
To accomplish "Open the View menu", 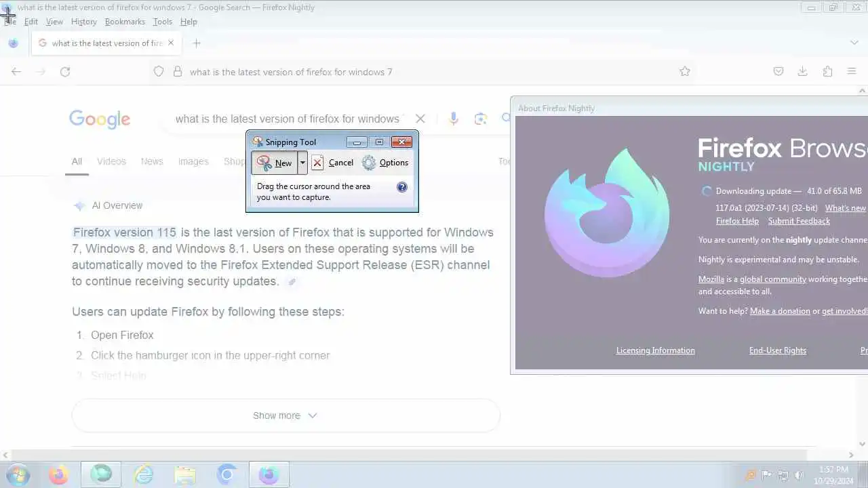I will (x=54, y=22).
